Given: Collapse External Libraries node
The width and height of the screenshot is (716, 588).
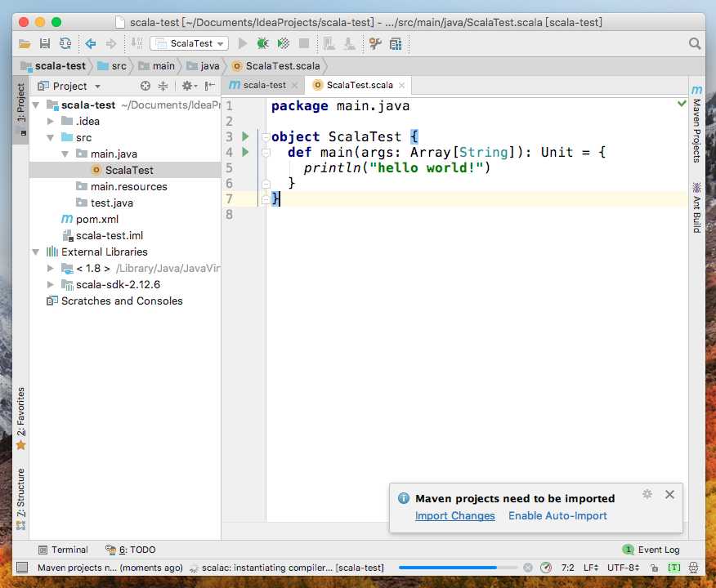Looking at the screenshot, I should click(36, 252).
